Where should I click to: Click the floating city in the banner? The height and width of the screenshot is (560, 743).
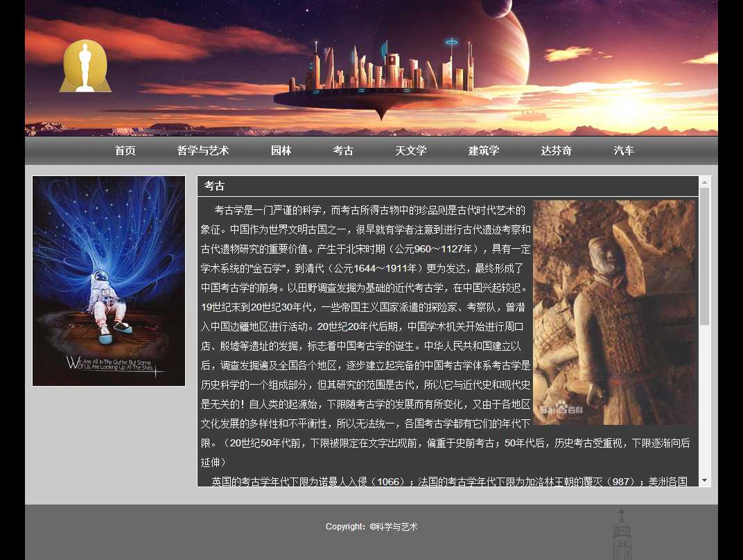point(381,80)
